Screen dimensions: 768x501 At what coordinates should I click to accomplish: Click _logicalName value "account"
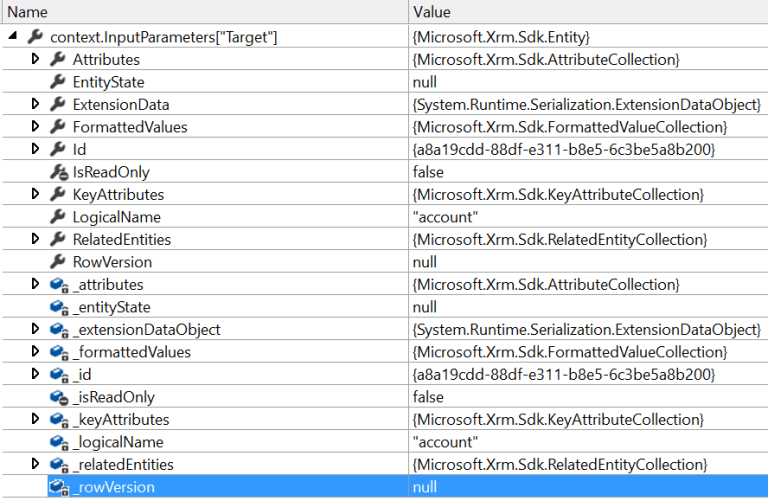click(x=445, y=442)
